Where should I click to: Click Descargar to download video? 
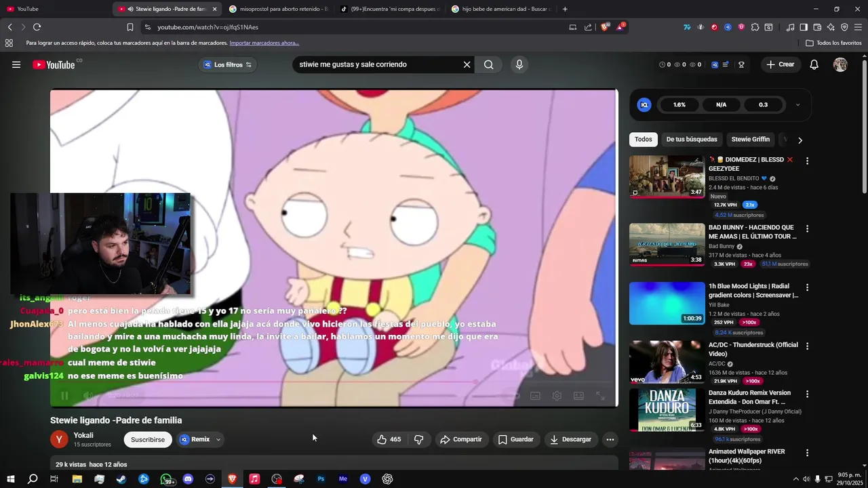[570, 439]
